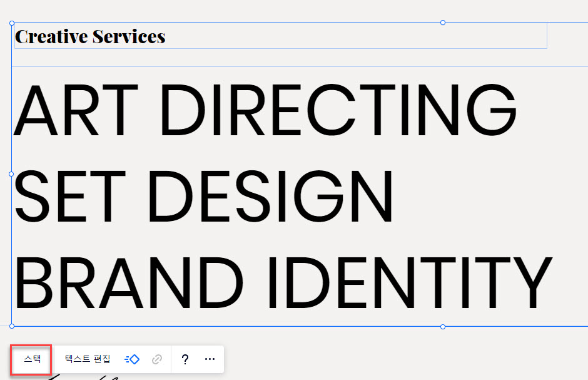Click the left-middle selection resize handle

[11, 174]
